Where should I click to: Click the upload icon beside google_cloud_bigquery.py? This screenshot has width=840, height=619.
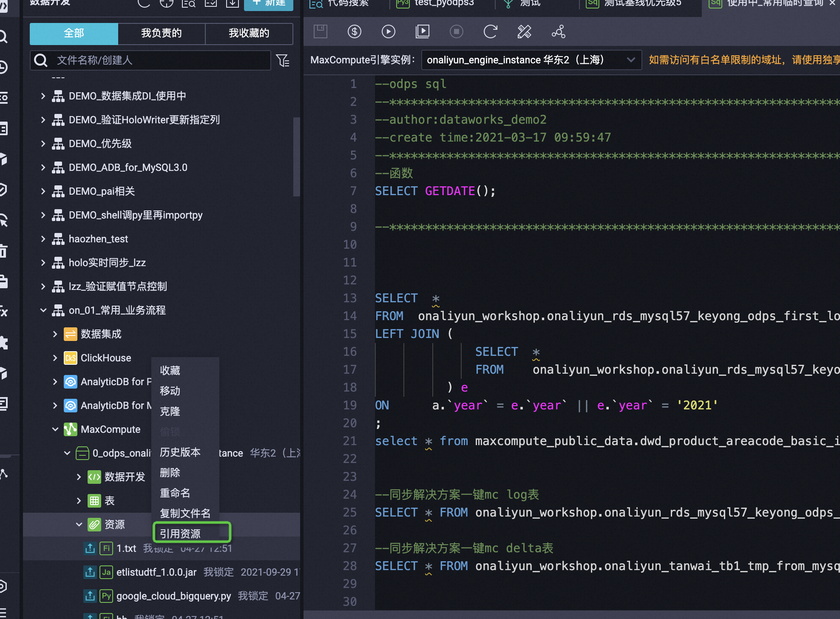90,596
